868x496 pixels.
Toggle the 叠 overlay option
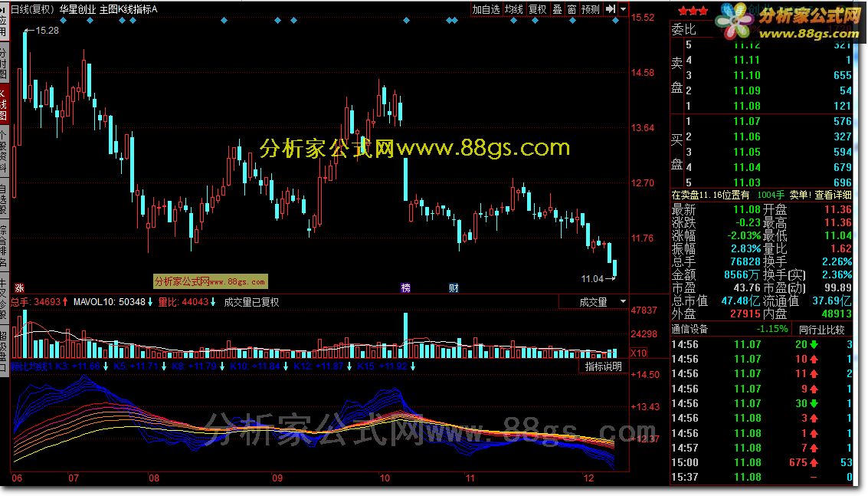click(557, 9)
